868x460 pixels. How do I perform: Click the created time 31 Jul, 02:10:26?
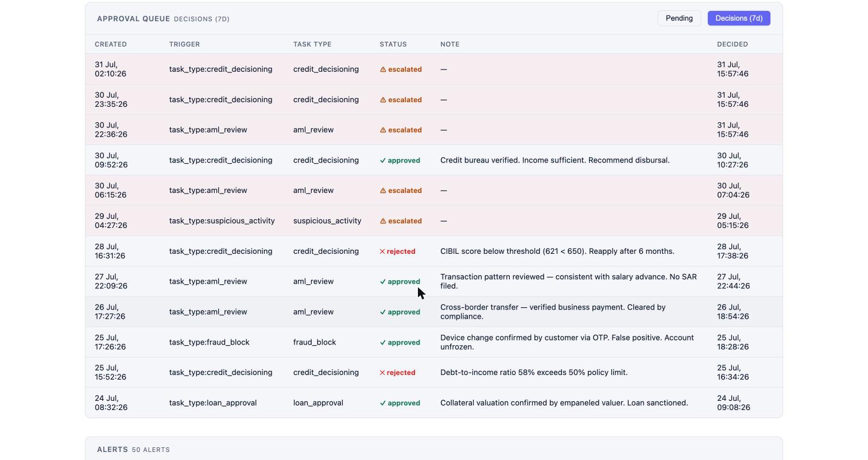[111, 69]
